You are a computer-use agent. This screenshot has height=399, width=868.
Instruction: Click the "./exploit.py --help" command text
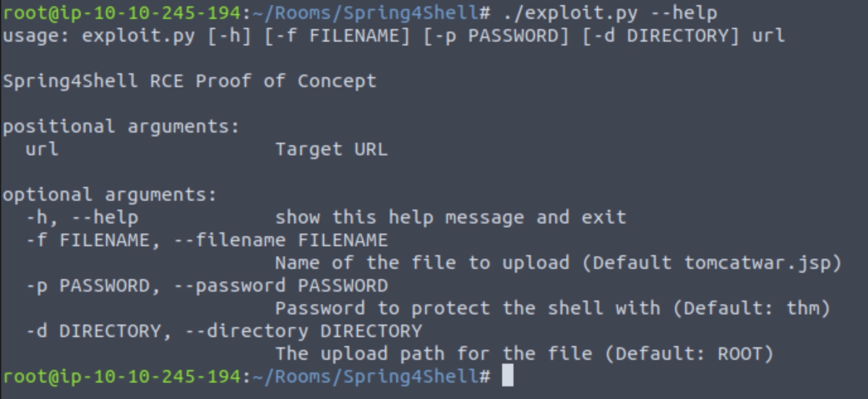pyautogui.click(x=610, y=13)
